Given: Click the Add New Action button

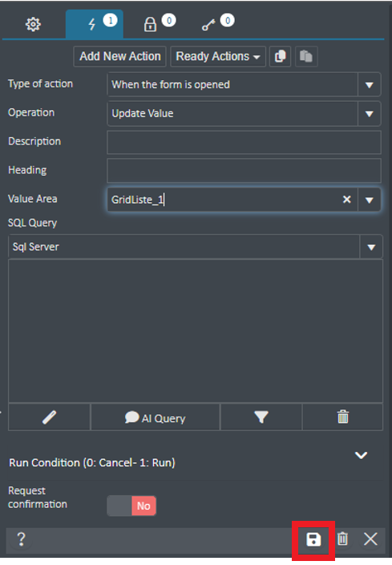Looking at the screenshot, I should point(120,56).
